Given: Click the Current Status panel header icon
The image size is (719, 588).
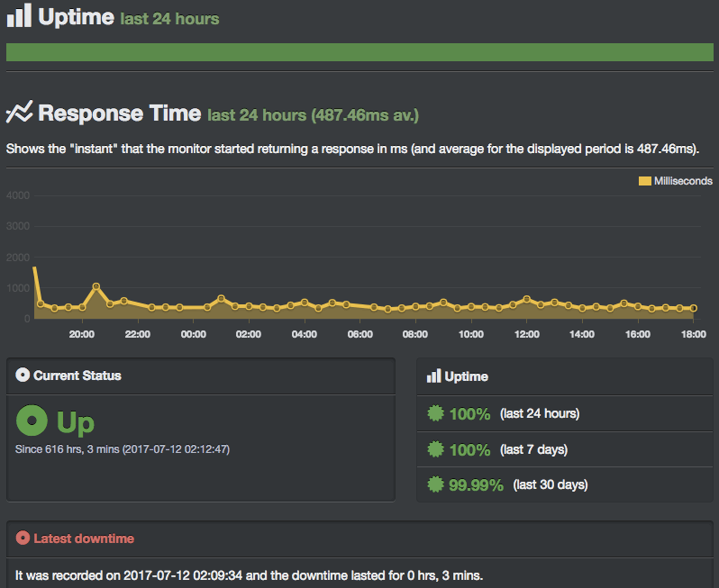Looking at the screenshot, I should point(23,375).
